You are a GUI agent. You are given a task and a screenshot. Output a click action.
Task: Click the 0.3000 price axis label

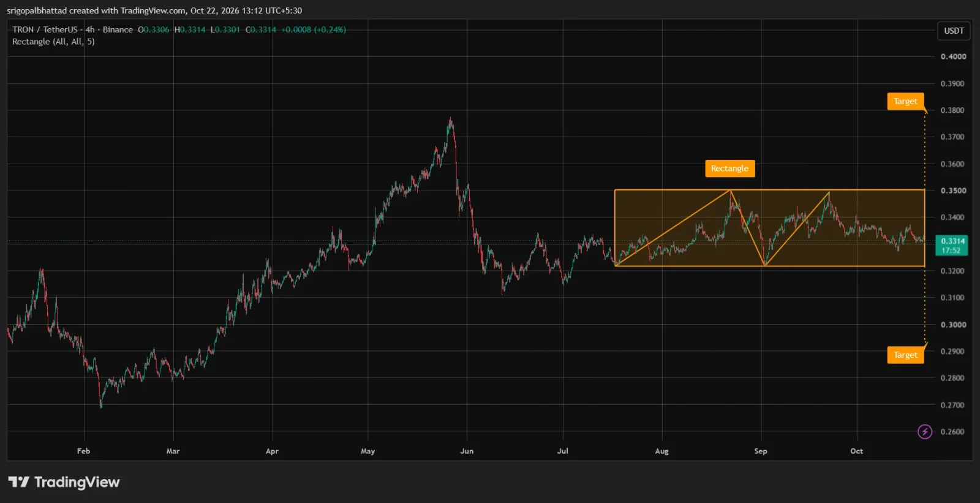click(953, 325)
